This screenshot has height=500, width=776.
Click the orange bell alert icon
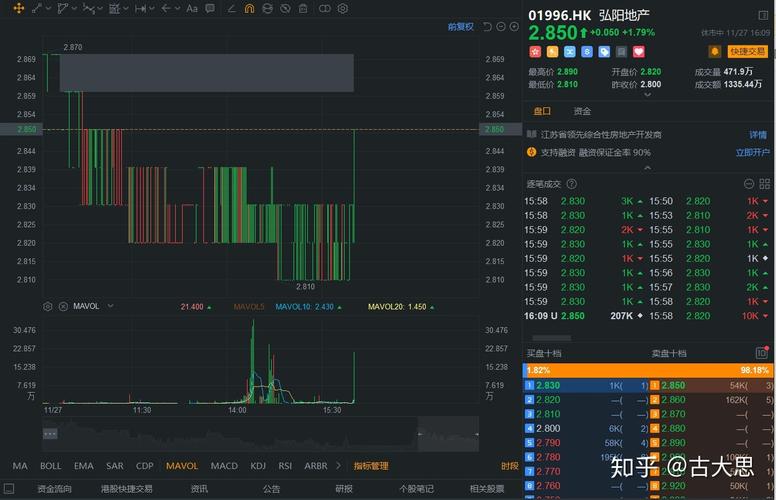[x=715, y=51]
